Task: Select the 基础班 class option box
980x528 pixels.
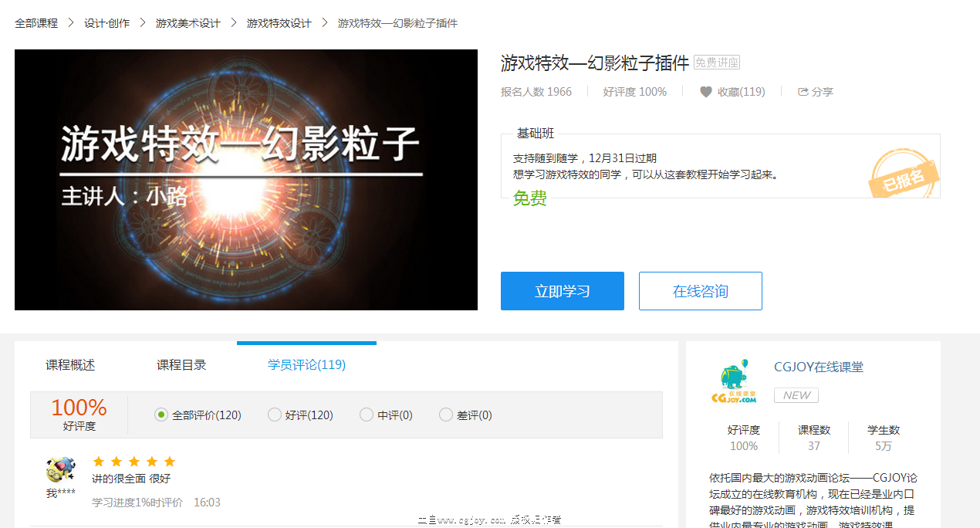Action: pyautogui.click(x=721, y=165)
